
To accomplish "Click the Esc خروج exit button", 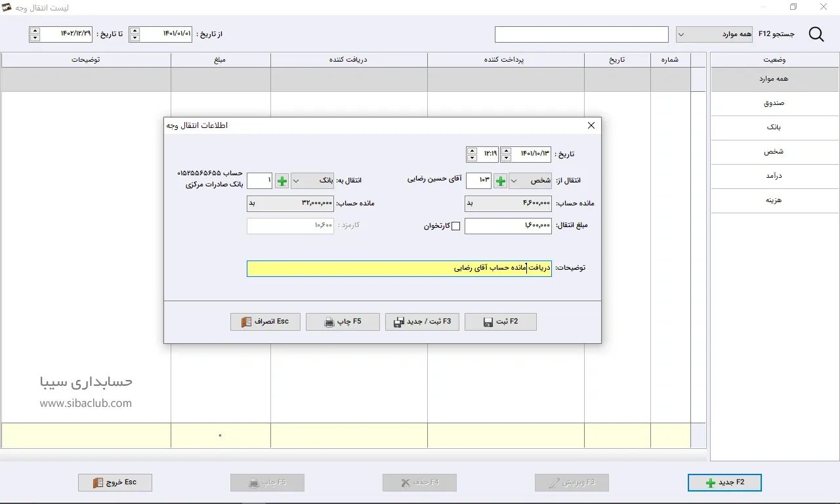I will coord(115,482).
